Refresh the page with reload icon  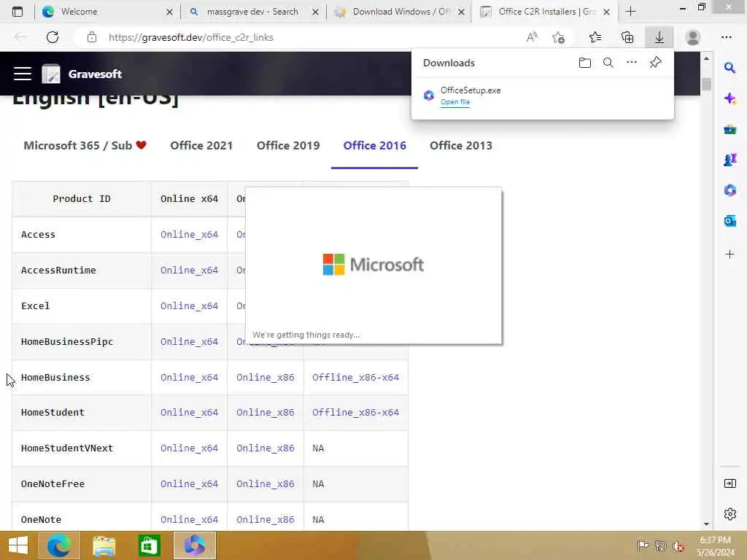point(53,37)
